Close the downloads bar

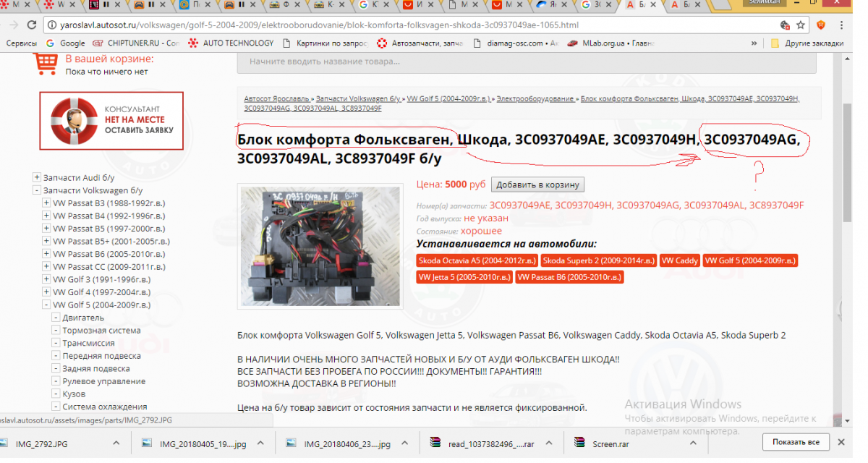841,442
